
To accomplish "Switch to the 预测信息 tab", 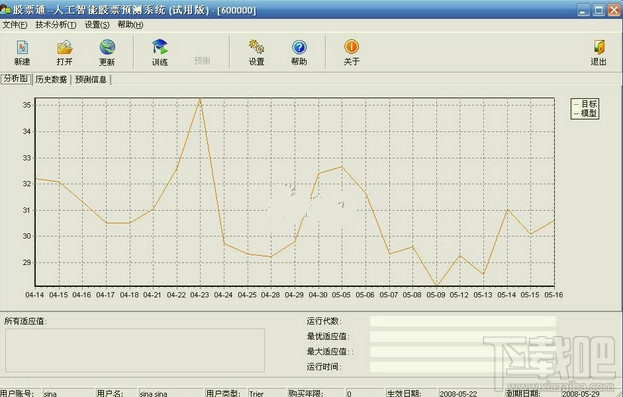I will pos(91,79).
